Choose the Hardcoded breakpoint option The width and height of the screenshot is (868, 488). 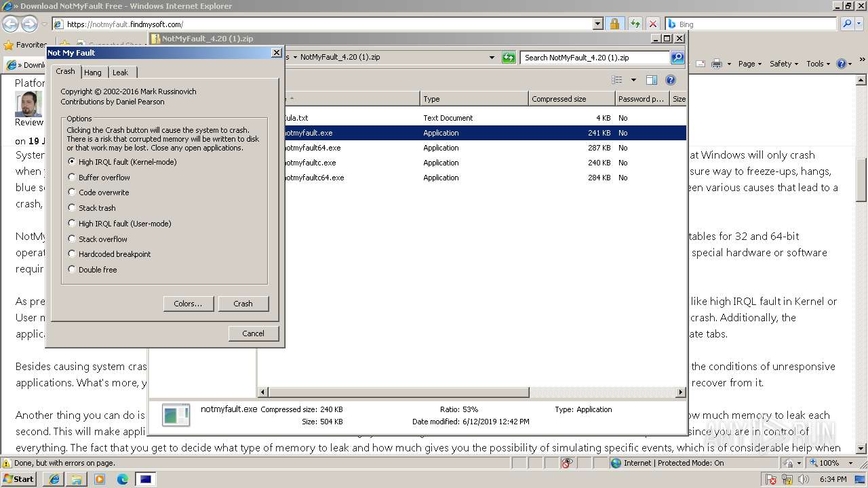[109, 254]
